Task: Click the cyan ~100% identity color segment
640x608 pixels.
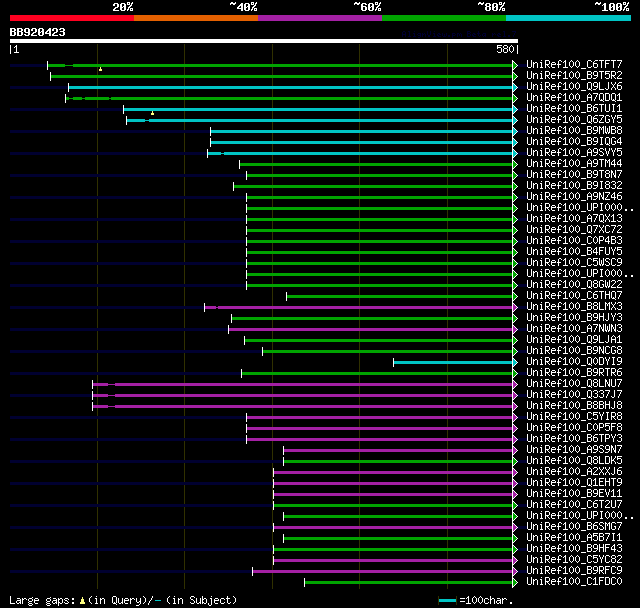Action: pyautogui.click(x=568, y=18)
